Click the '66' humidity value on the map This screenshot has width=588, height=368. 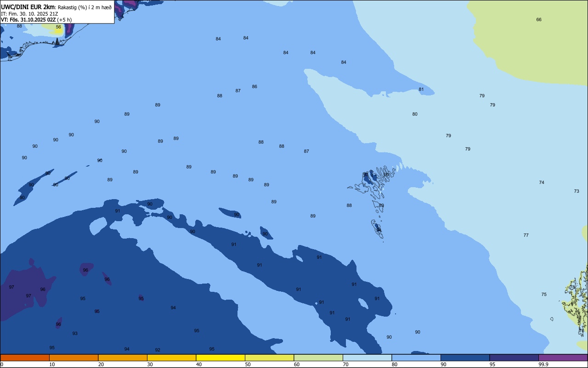[539, 19]
